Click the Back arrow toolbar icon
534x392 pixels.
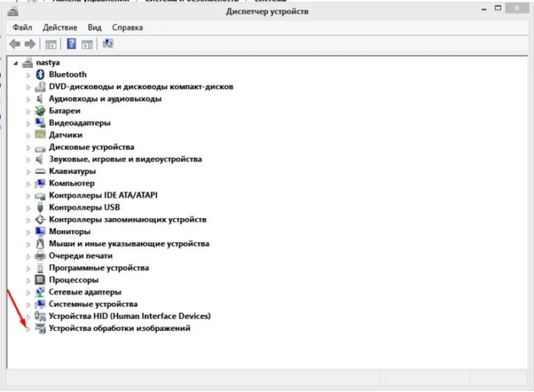click(15, 44)
